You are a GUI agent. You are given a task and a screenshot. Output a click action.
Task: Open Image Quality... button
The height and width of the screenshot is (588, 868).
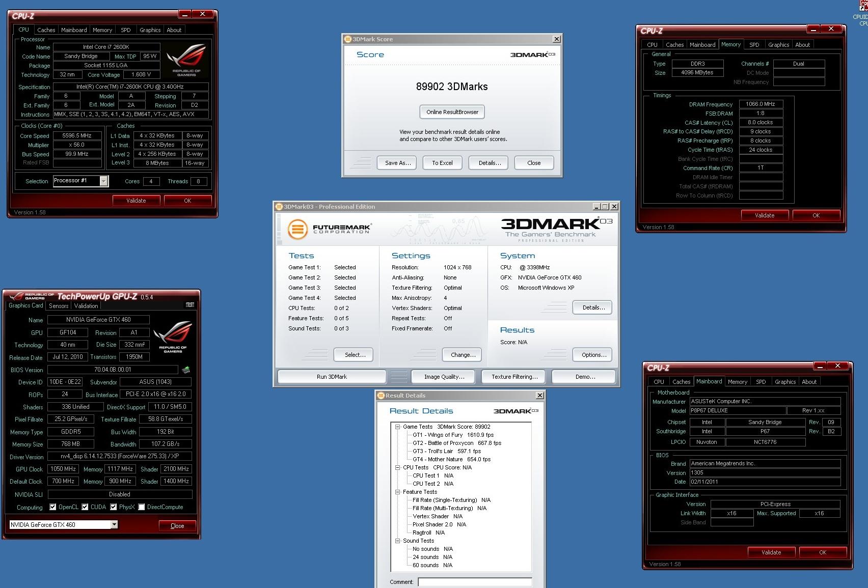coord(444,377)
